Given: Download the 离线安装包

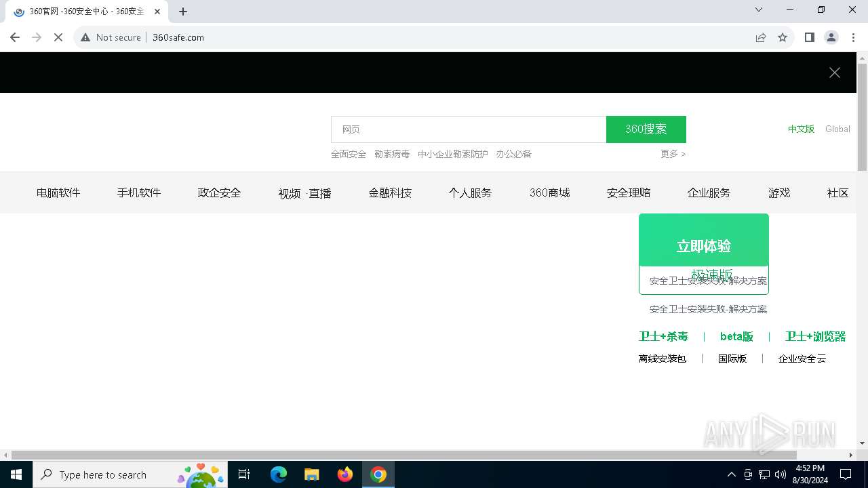Looking at the screenshot, I should pyautogui.click(x=663, y=359).
